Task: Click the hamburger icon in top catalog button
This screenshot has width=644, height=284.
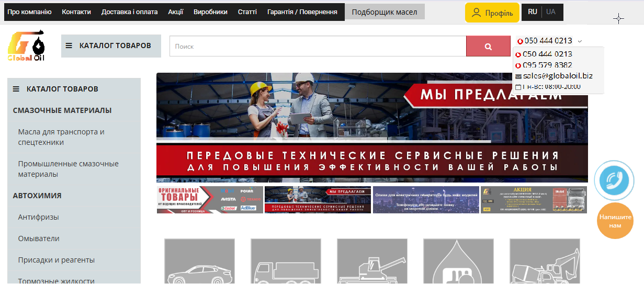Action: 69,46
